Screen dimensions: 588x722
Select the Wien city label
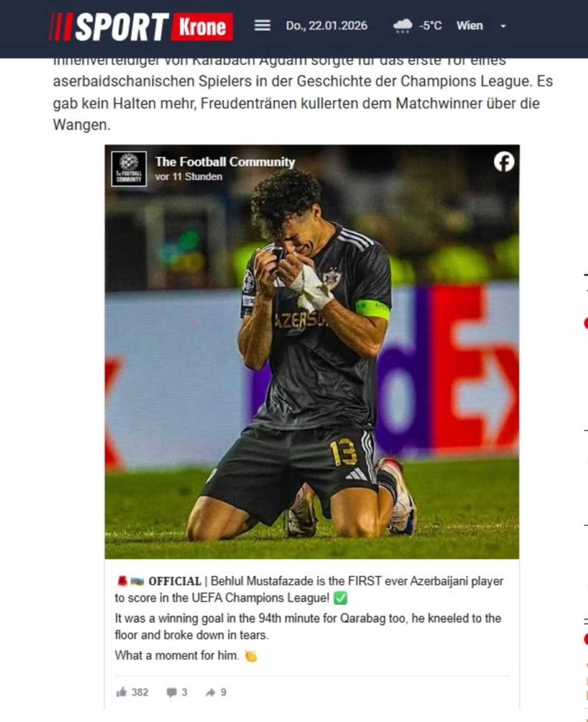click(469, 26)
